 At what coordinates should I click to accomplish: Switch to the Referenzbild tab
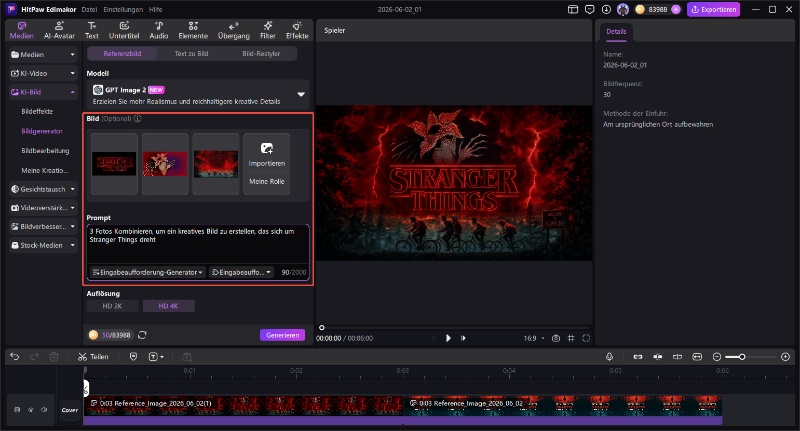point(122,54)
